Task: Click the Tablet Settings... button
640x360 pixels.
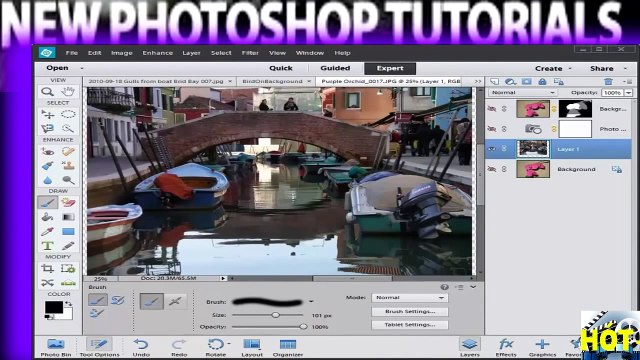Action: point(409,325)
